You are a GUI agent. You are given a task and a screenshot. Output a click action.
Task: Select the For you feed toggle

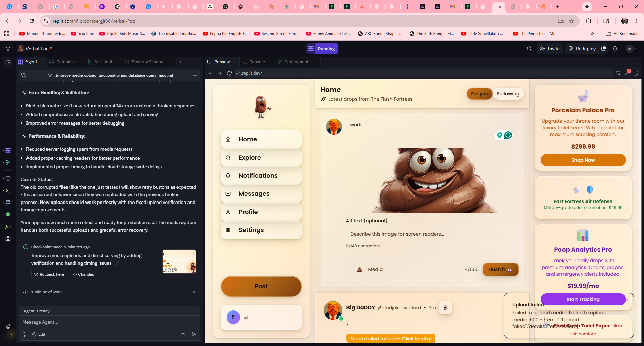(x=479, y=94)
